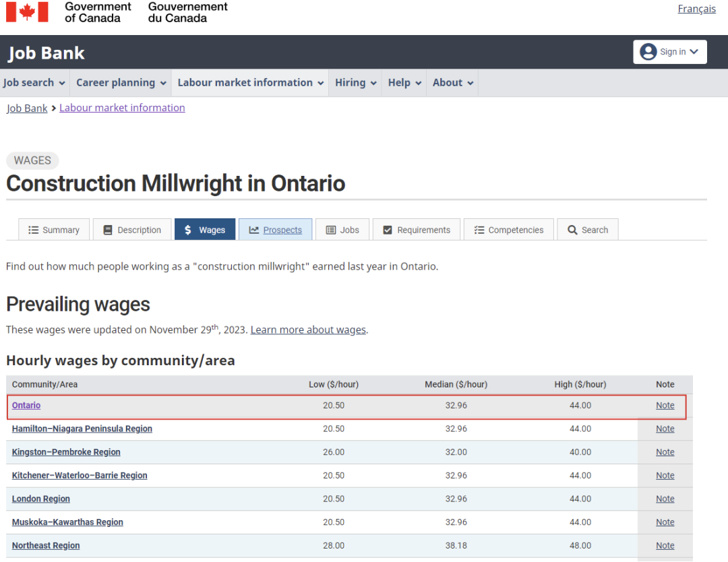Click Northeast Region high wage 48.00

point(580,545)
